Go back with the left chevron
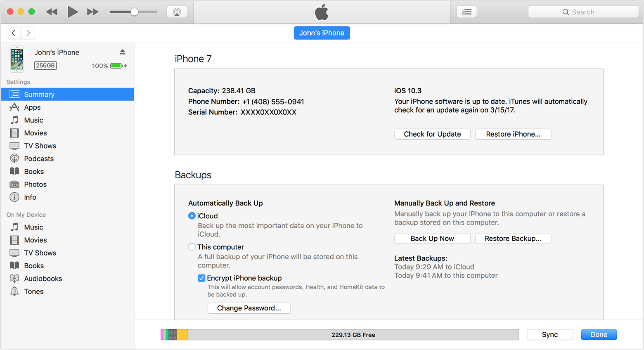 (14, 33)
